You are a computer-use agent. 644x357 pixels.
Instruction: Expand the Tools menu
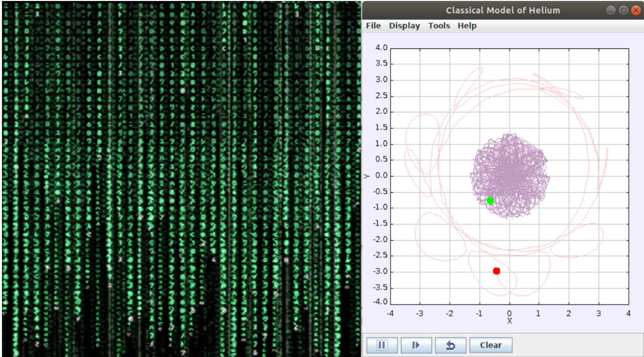439,26
